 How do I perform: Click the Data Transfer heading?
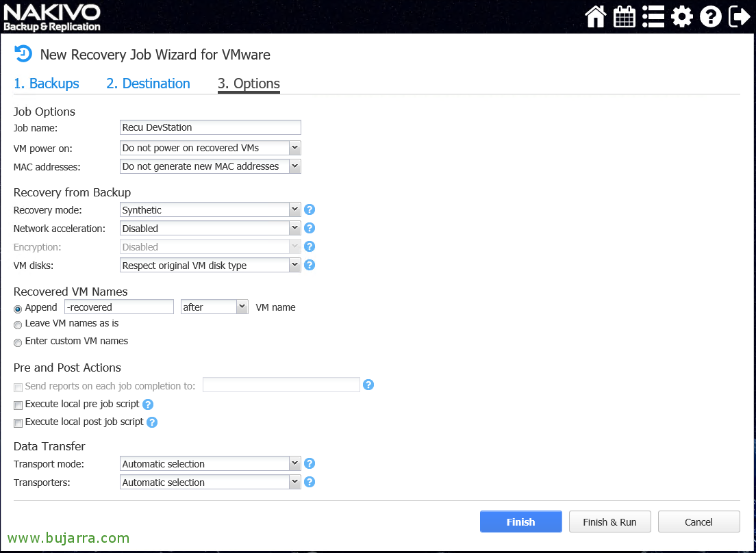pyautogui.click(x=49, y=446)
